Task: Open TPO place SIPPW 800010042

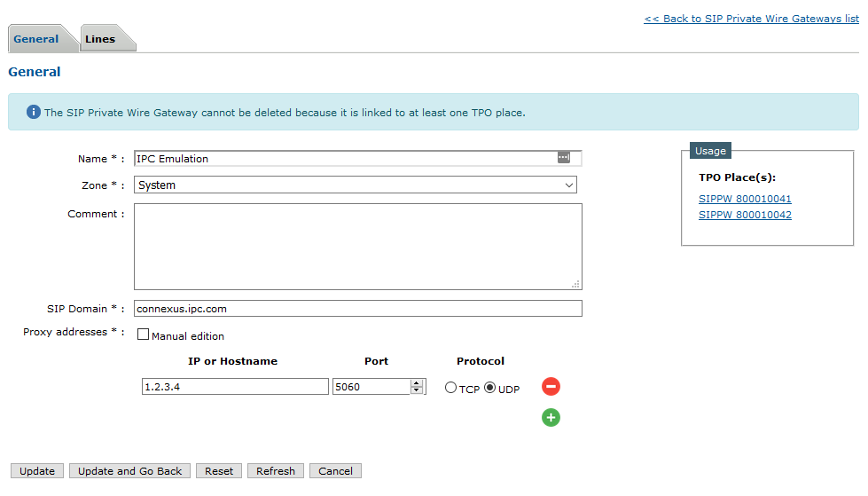Action: pyautogui.click(x=745, y=215)
